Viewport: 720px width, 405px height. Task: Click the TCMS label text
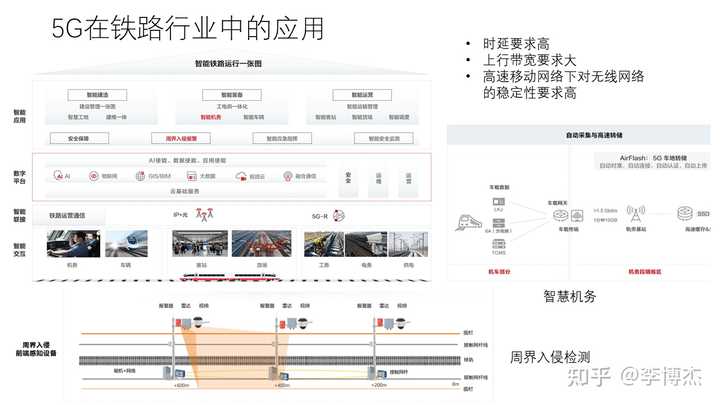click(x=499, y=253)
